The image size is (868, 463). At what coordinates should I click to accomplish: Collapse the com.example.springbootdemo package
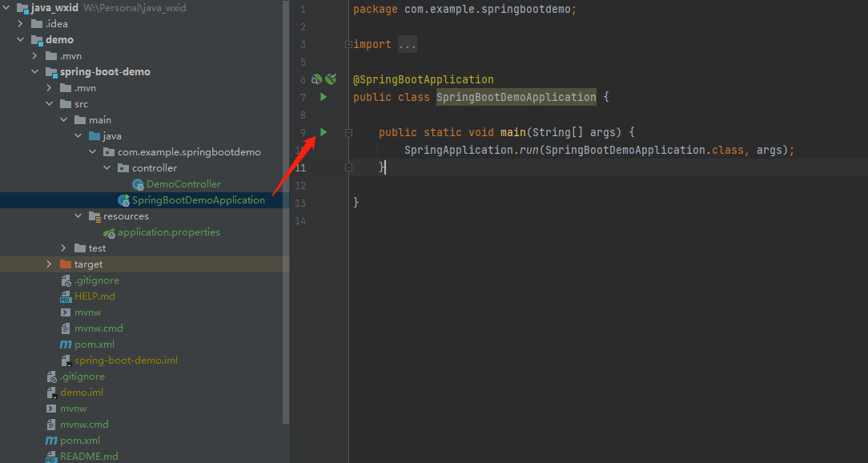[92, 152]
